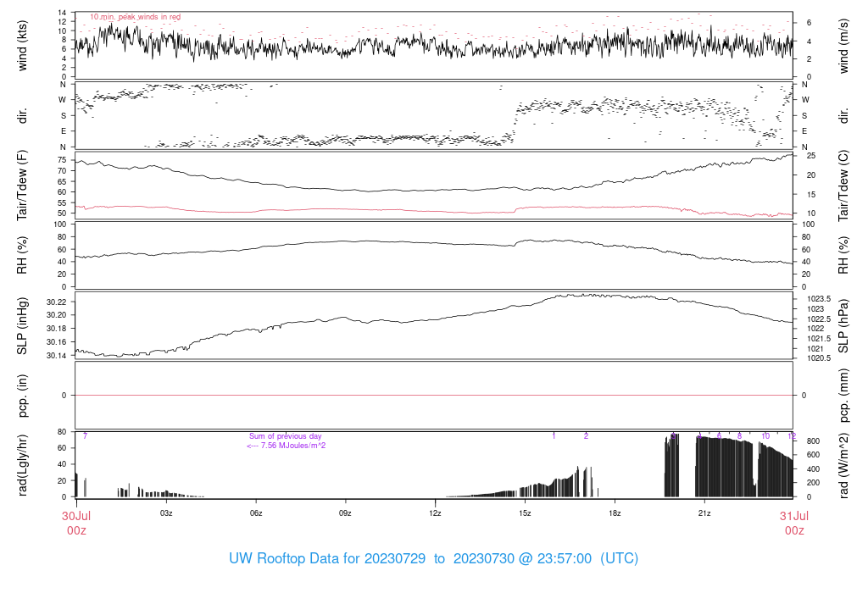Click the '30.22' tick on SLP axis

click(x=57, y=302)
